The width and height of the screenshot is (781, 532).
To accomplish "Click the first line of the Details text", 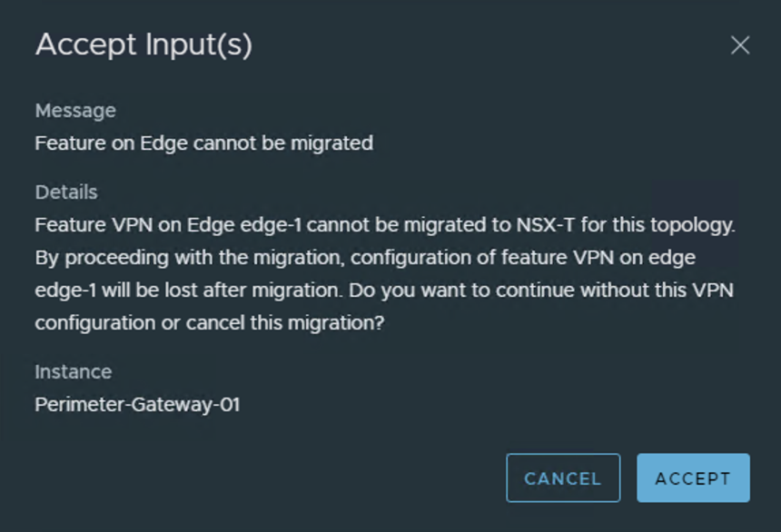I will coord(384,224).
